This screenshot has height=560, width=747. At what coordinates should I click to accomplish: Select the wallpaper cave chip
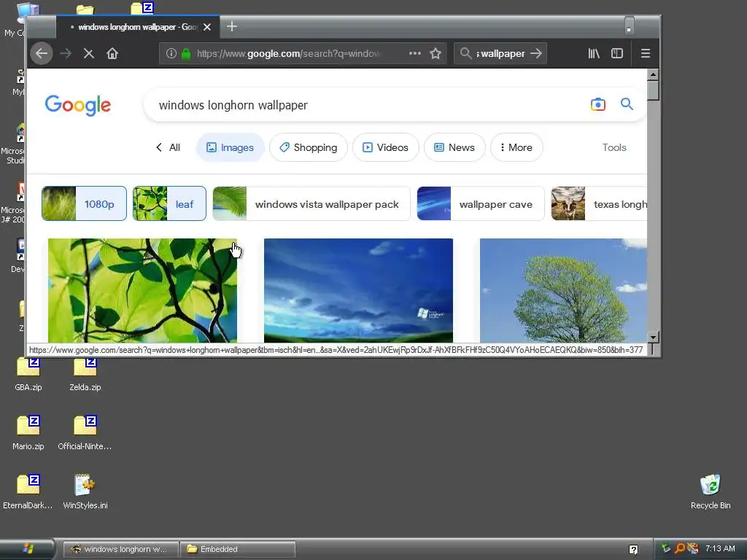pos(481,204)
